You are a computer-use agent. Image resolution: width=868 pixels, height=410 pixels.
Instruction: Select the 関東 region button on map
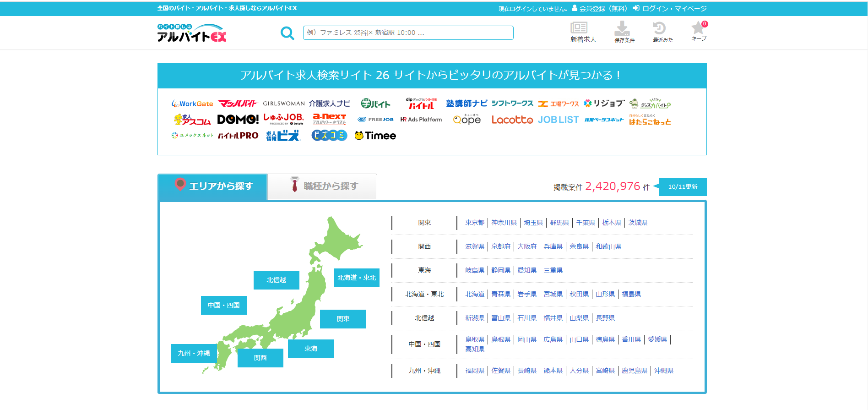(343, 319)
